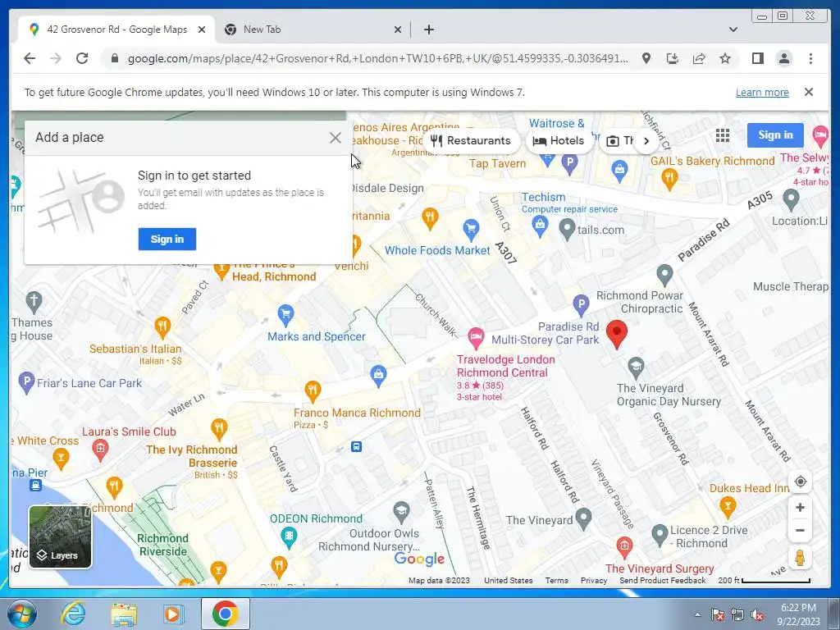
Task: Open the tab search dropdown
Action: pos(733,30)
